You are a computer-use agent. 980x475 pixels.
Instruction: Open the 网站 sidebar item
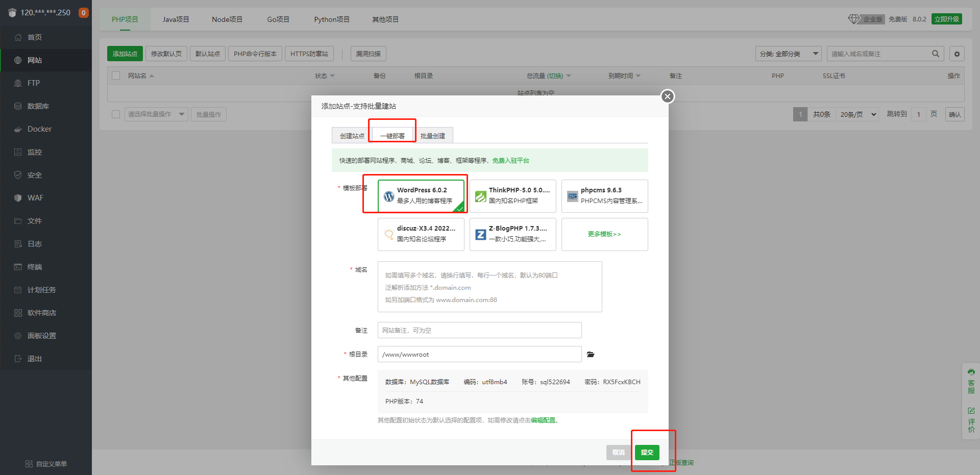pyautogui.click(x=46, y=60)
